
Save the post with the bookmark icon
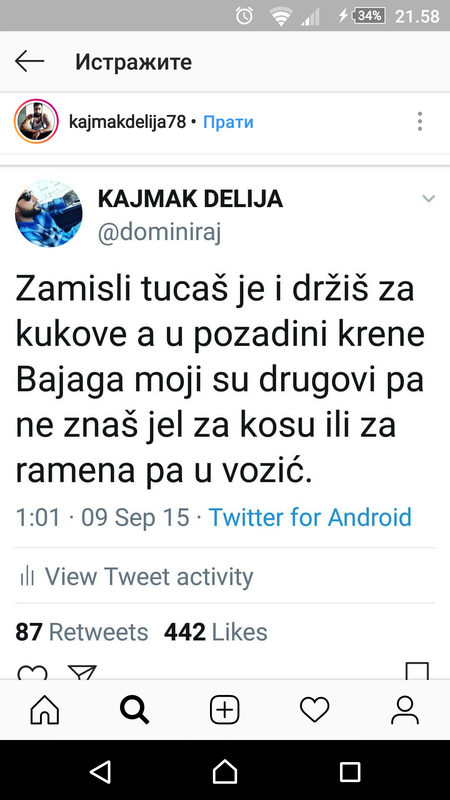(x=417, y=671)
